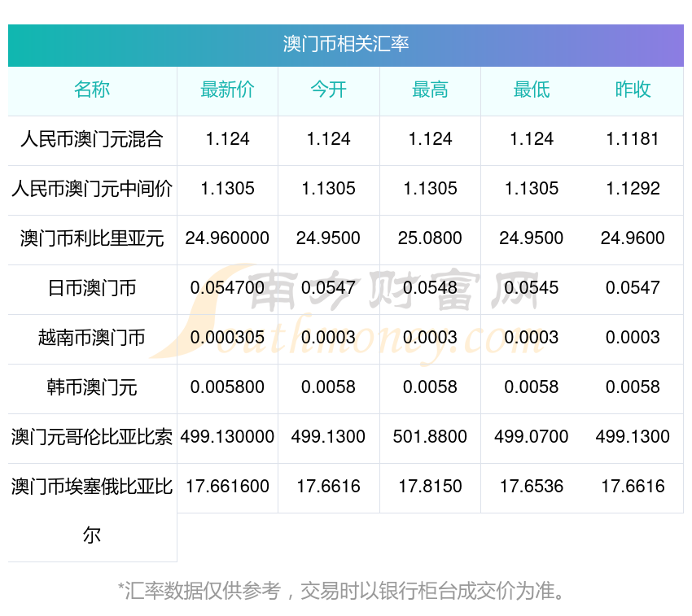Select the 名称 column header

92,90
